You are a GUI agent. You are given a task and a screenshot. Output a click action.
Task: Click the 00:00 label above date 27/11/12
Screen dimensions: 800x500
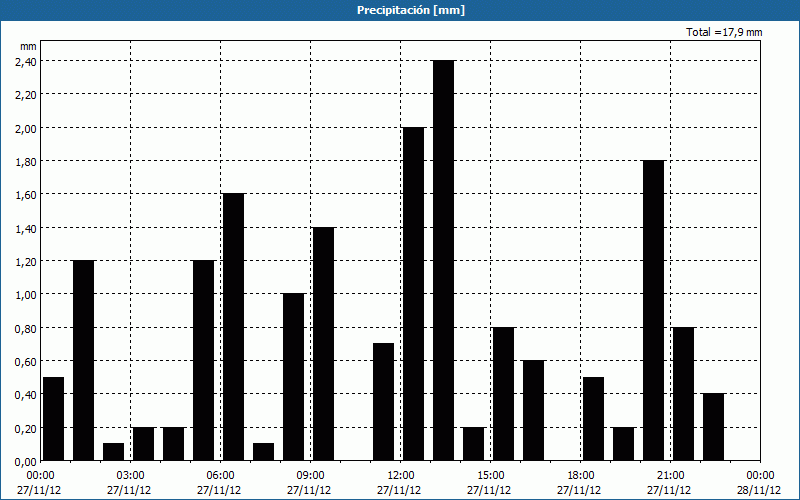point(40,476)
